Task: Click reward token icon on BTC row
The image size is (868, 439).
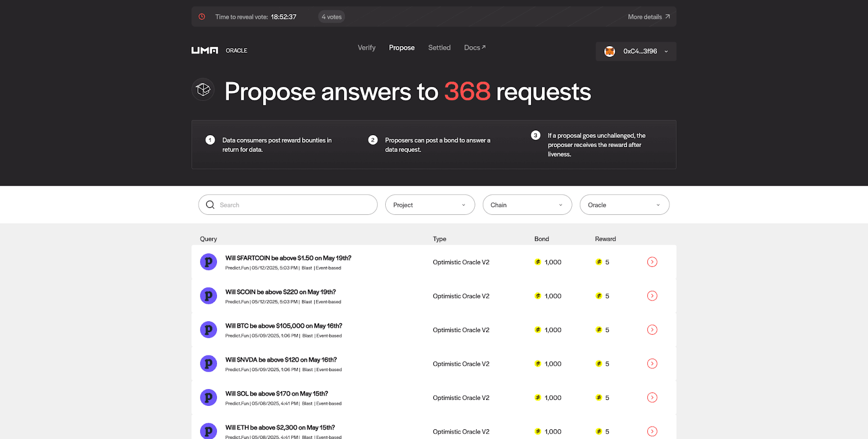Action: (x=598, y=330)
